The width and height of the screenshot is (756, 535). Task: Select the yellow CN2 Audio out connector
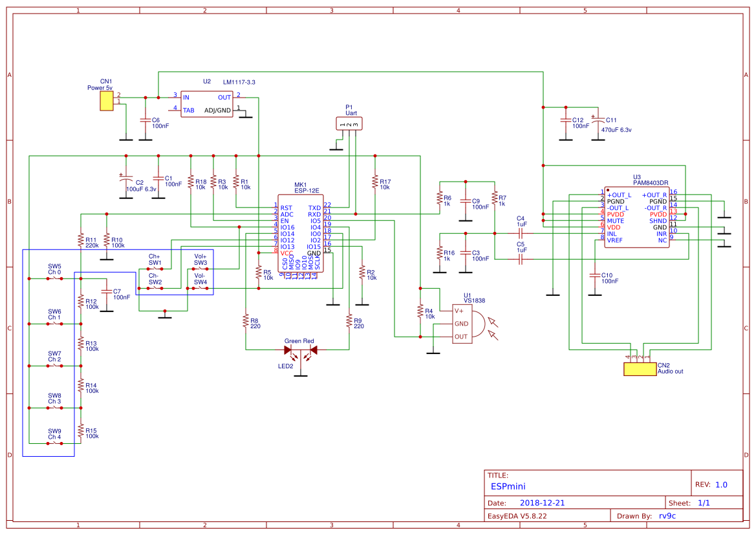[640, 369]
